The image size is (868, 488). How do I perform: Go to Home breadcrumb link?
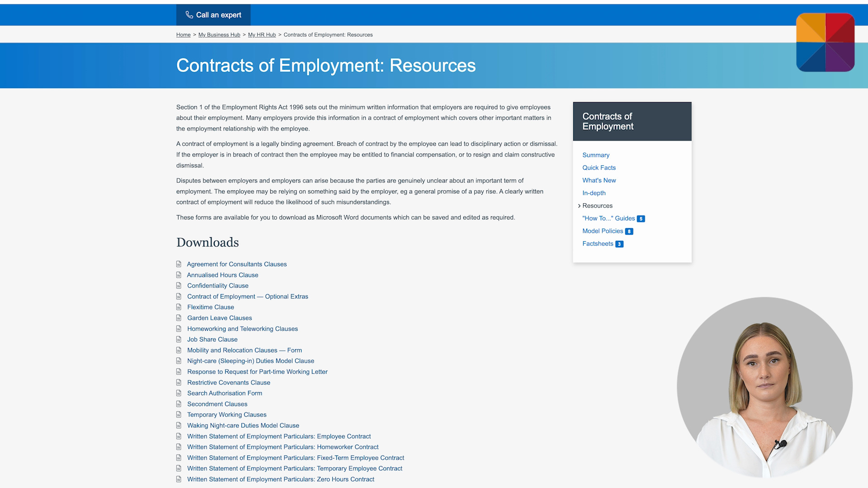(183, 35)
